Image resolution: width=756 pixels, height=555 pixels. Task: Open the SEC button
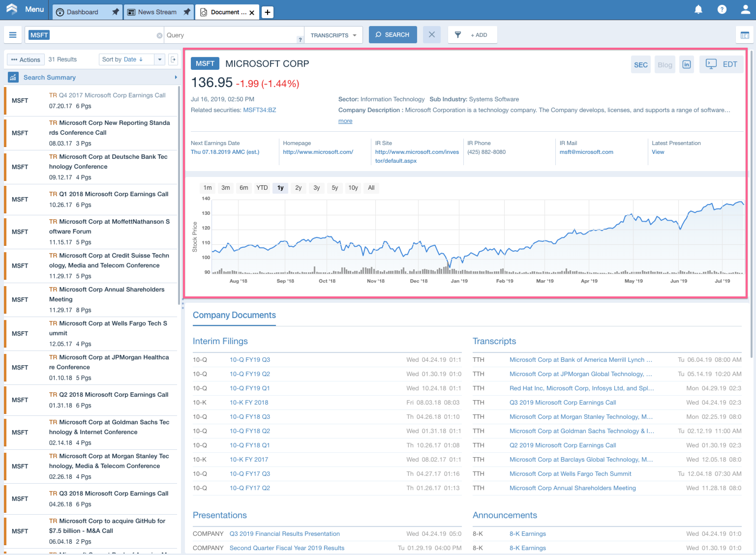point(641,64)
